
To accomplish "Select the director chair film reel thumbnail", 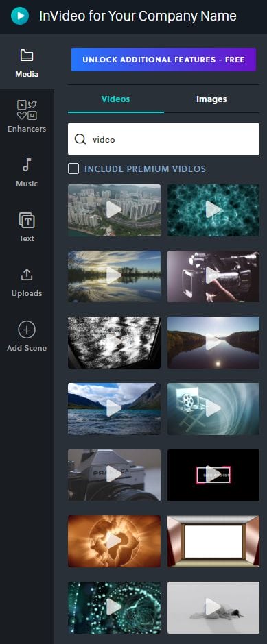I will coord(213,408).
